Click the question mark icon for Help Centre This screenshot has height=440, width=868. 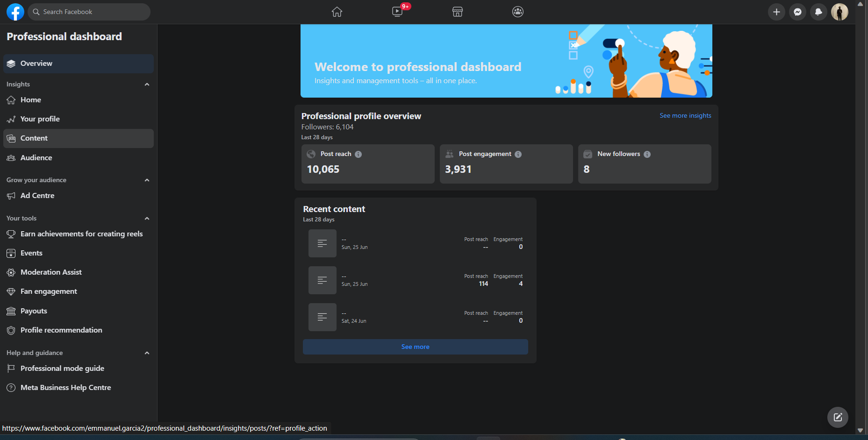tap(11, 388)
